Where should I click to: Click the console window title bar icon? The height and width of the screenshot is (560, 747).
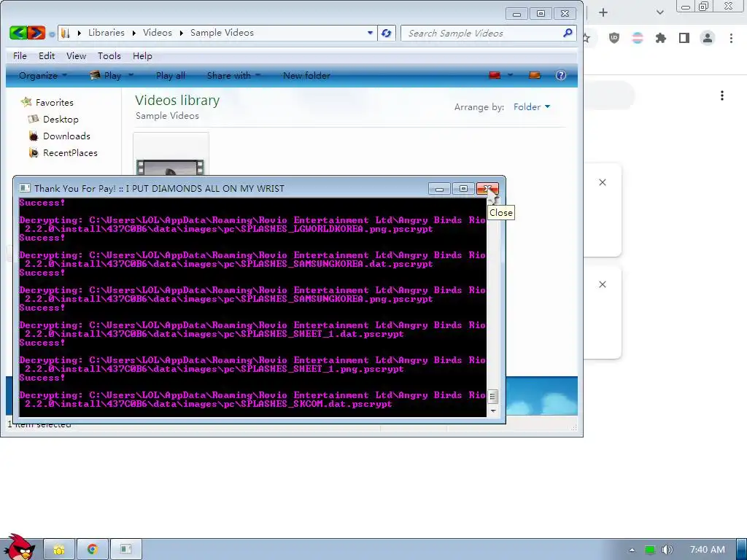point(25,189)
